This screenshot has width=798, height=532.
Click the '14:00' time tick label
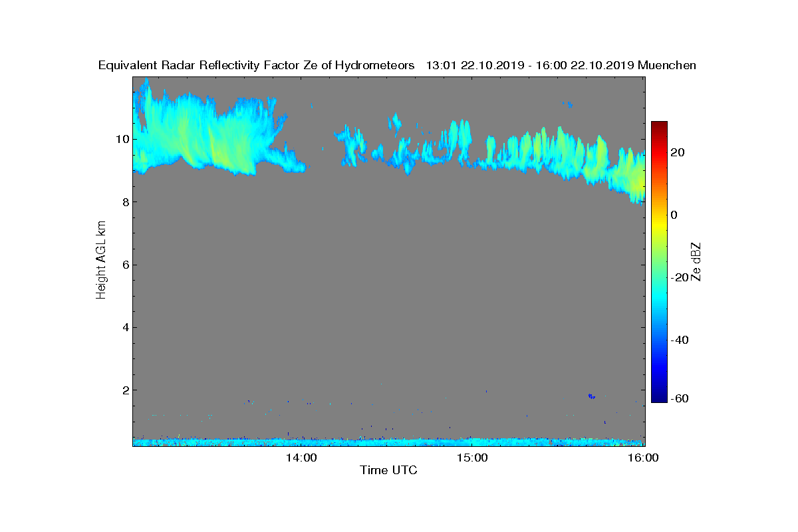click(x=301, y=458)
